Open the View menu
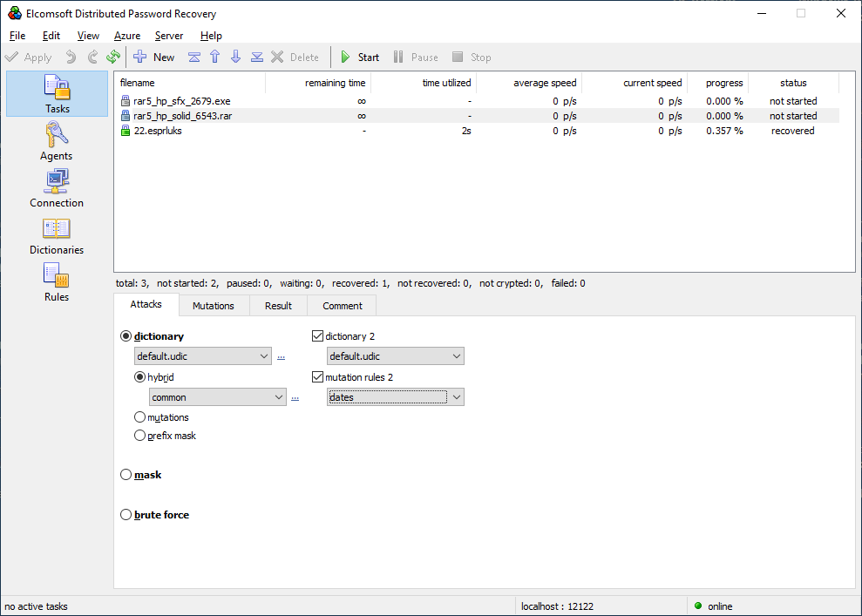 point(88,36)
